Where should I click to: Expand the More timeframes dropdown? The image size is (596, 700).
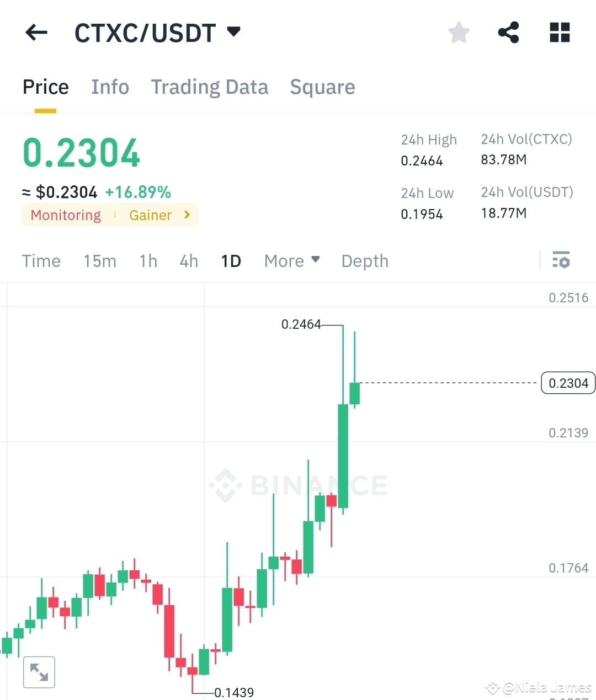coord(291,261)
